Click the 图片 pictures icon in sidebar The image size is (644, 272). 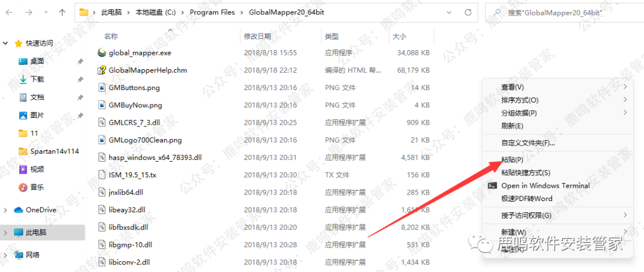click(x=23, y=116)
